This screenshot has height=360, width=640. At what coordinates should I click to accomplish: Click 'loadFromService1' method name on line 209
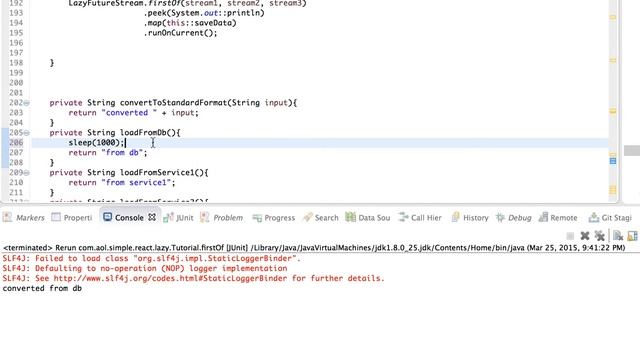(157, 173)
